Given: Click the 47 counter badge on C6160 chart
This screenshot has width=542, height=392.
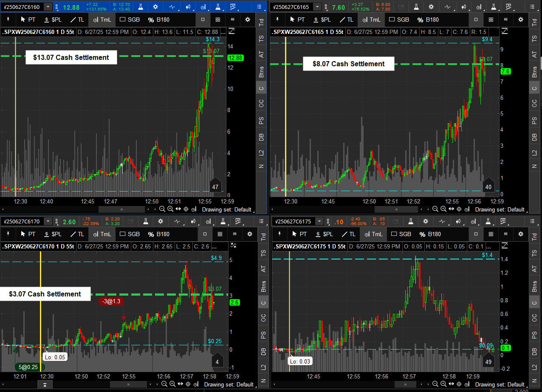Looking at the screenshot, I should 215,186.
